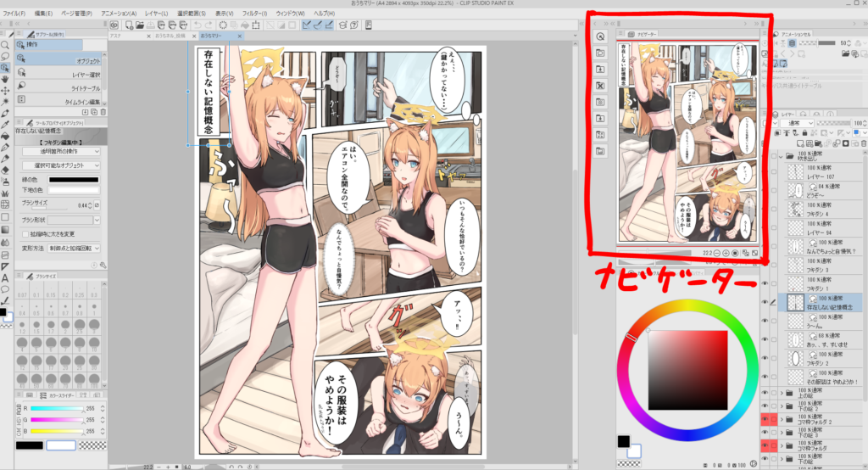
Task: Toggle snap to ruler icon
Action: [306, 25]
